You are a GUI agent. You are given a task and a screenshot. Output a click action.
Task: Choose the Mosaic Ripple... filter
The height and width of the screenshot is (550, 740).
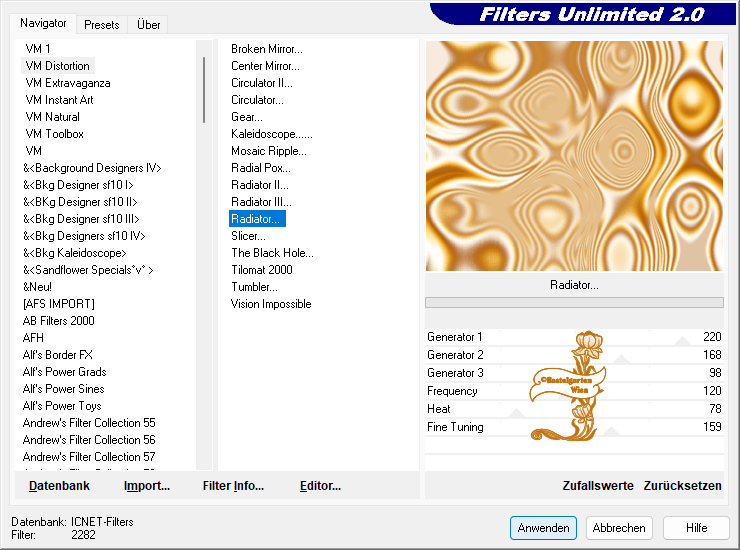coord(269,151)
